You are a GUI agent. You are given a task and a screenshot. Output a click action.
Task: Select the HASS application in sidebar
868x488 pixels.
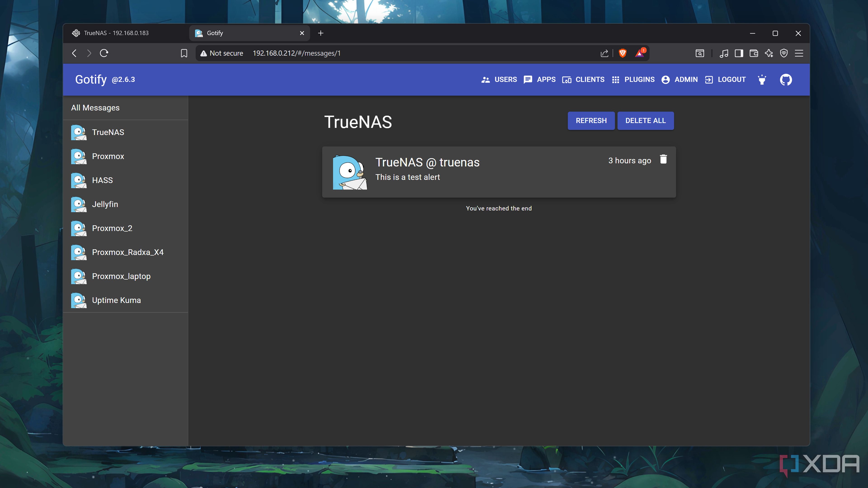click(x=125, y=180)
